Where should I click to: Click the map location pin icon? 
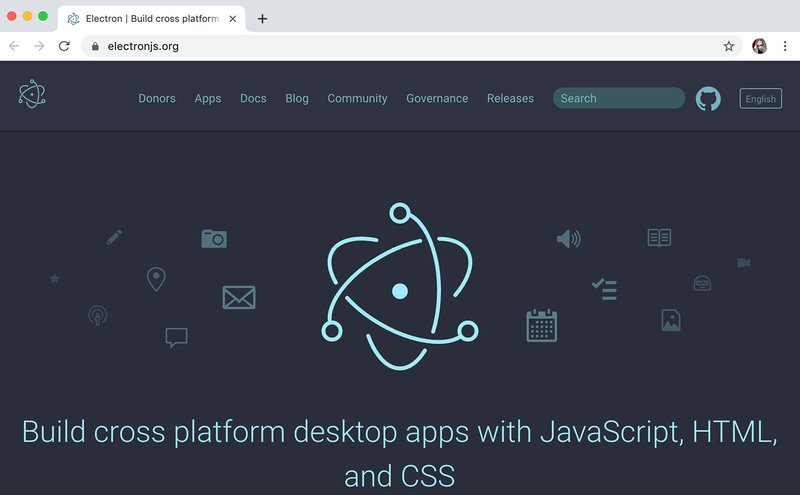[156, 279]
